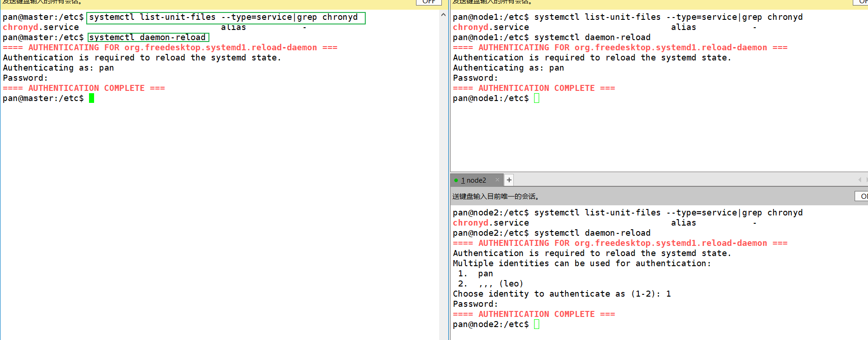Click identity option '2. ,,, (leo)'
The height and width of the screenshot is (340, 868).
(491, 284)
